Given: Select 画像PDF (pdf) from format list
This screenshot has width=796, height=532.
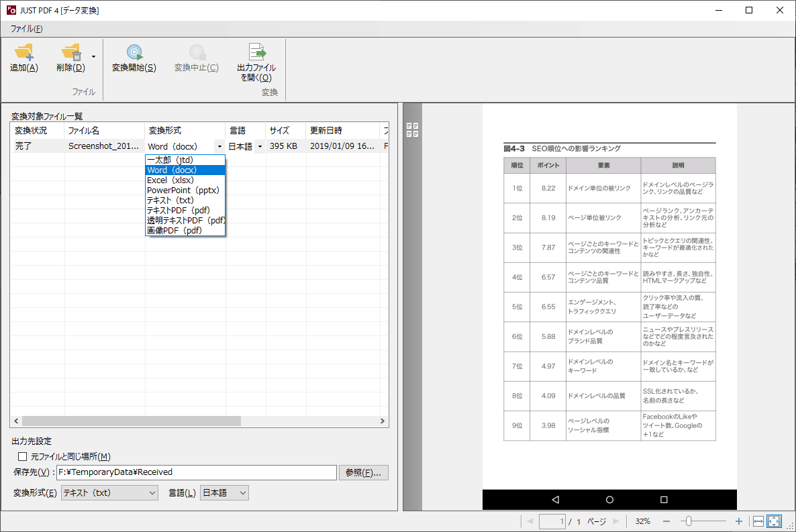Looking at the screenshot, I should pyautogui.click(x=185, y=231).
